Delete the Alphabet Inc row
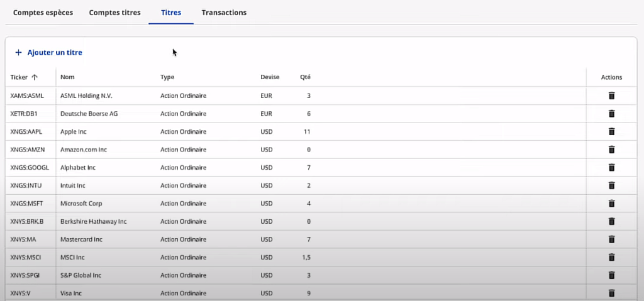Screen dimensions: 644x301 pos(611,168)
